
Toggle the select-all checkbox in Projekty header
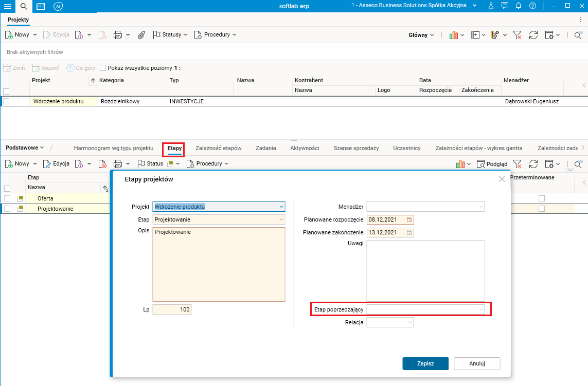coord(6,91)
